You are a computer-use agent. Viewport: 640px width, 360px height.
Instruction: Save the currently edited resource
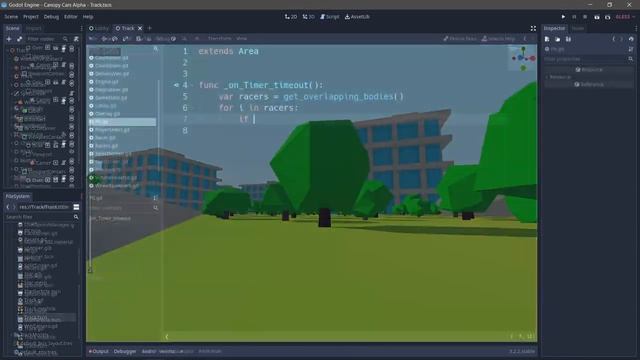coord(568,39)
